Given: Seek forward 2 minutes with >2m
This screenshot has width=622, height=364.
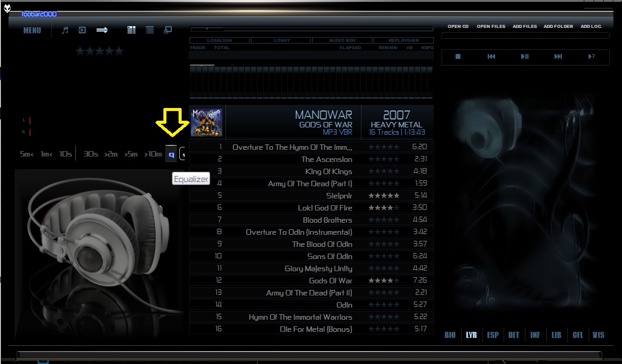Looking at the screenshot, I should click(111, 154).
